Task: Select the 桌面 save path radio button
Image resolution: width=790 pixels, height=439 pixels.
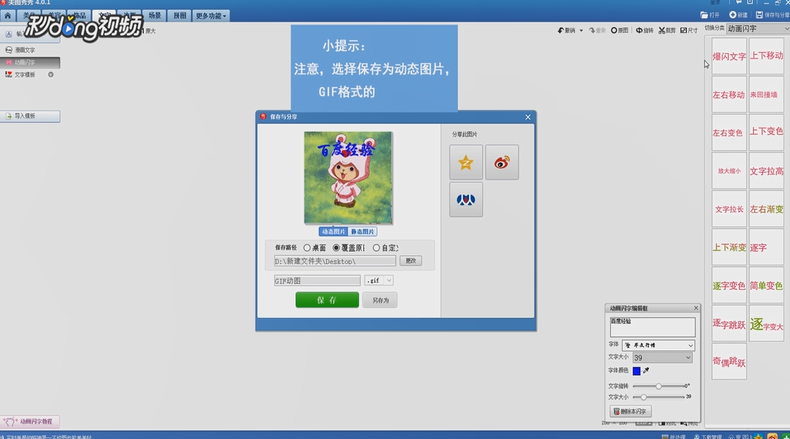Action: coord(307,248)
